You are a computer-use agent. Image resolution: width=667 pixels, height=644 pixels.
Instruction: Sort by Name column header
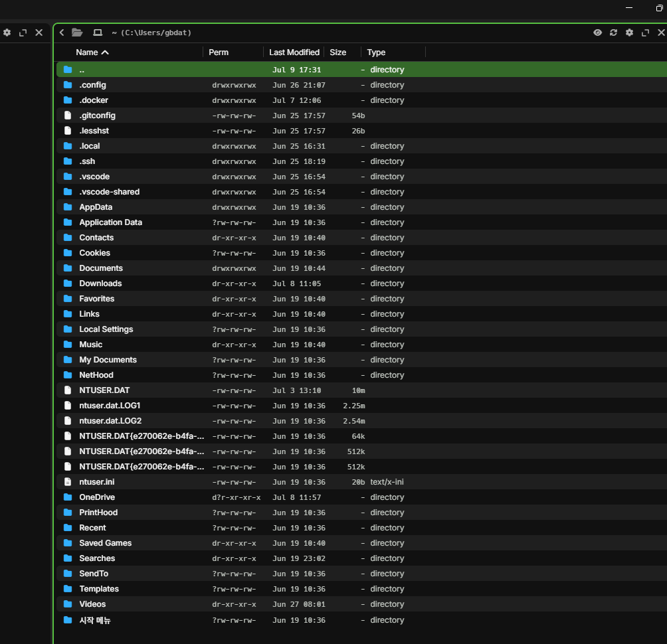(x=92, y=52)
